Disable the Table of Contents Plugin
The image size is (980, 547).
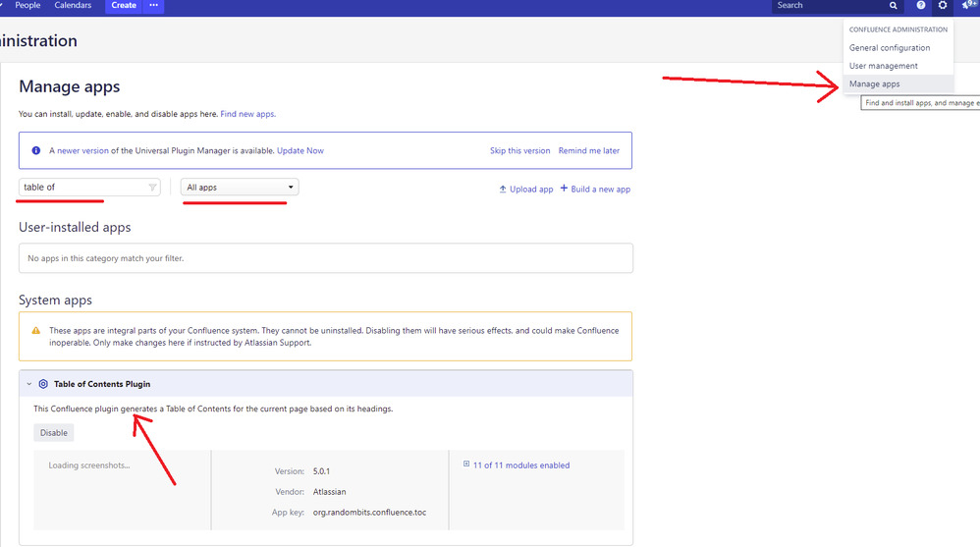click(54, 433)
